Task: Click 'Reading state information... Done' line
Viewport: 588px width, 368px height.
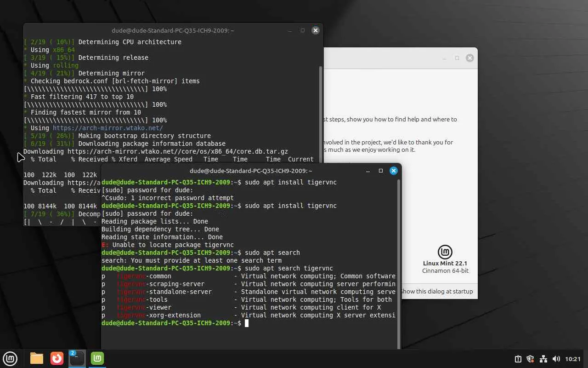Action: (x=162, y=237)
